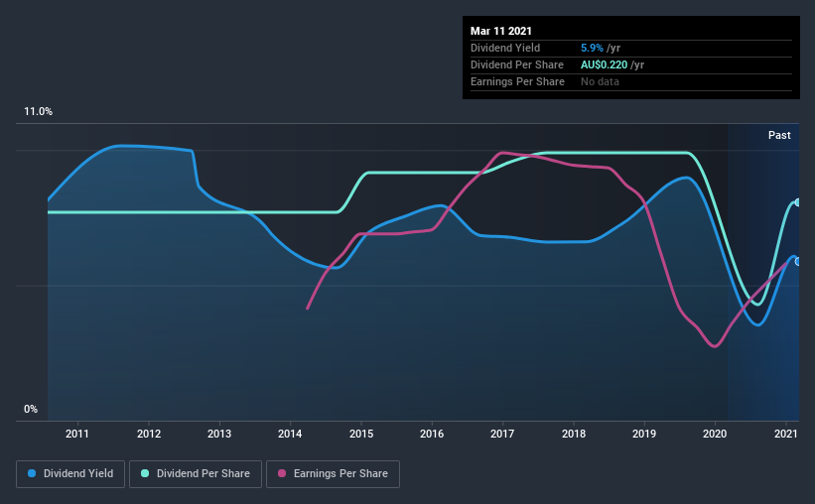Click the 'Past' region label
Viewport: 815px width, 504px height.
click(x=779, y=135)
